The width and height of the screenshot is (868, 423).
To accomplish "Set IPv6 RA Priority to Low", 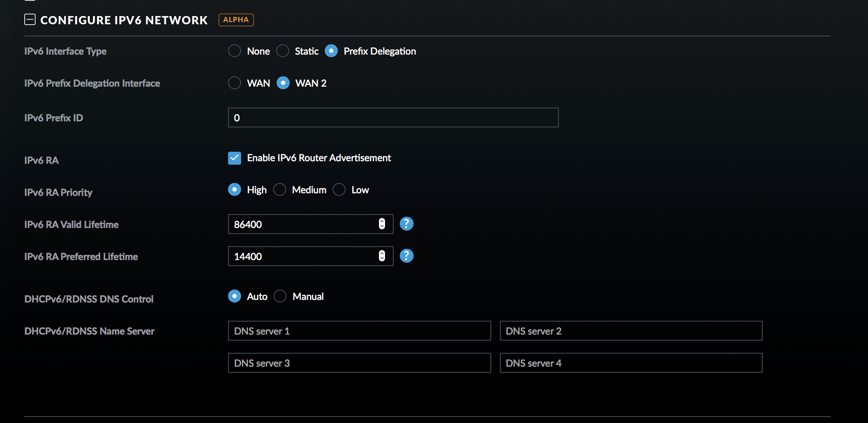I will point(339,190).
